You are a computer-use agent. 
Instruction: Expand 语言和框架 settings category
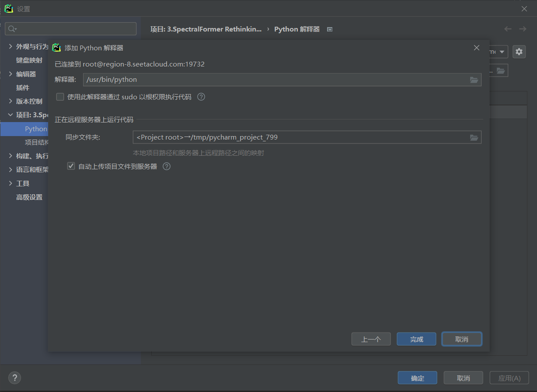[11, 169]
